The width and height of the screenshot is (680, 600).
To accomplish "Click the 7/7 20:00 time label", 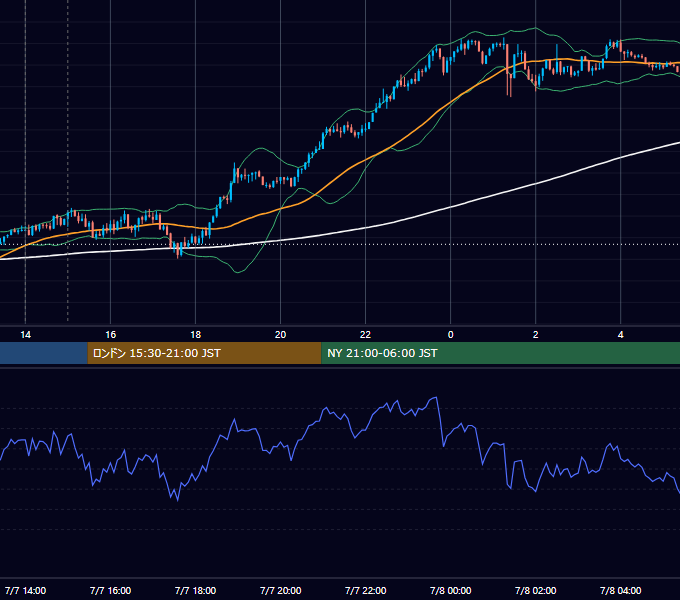I will pyautogui.click(x=281, y=591).
